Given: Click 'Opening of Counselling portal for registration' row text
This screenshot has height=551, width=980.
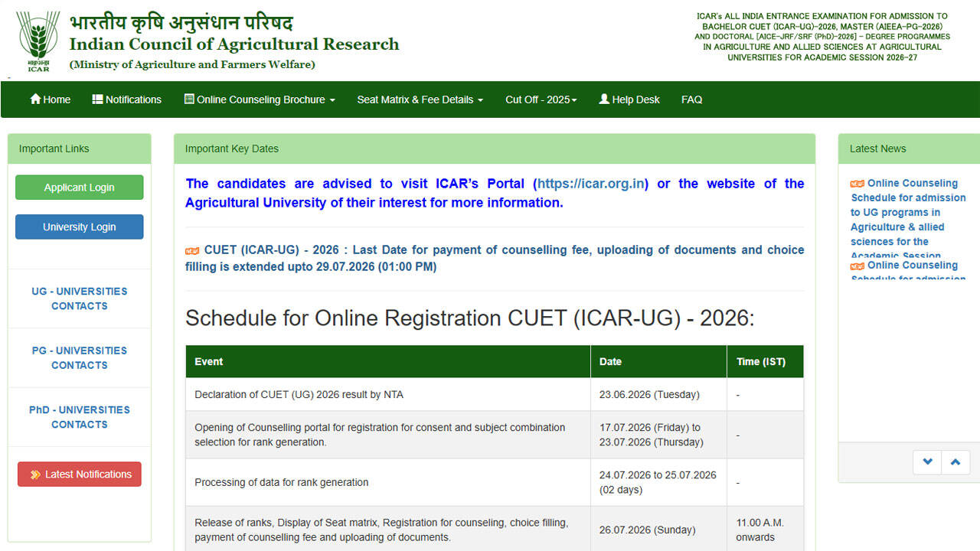Looking at the screenshot, I should pos(380,435).
